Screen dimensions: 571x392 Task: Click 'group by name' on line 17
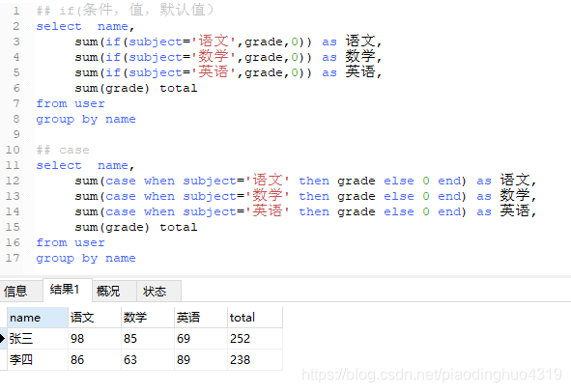click(86, 259)
